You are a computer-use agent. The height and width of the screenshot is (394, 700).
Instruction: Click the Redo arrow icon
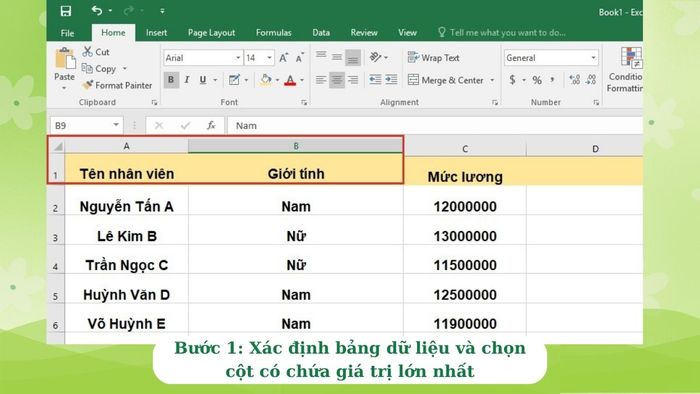coord(129,10)
